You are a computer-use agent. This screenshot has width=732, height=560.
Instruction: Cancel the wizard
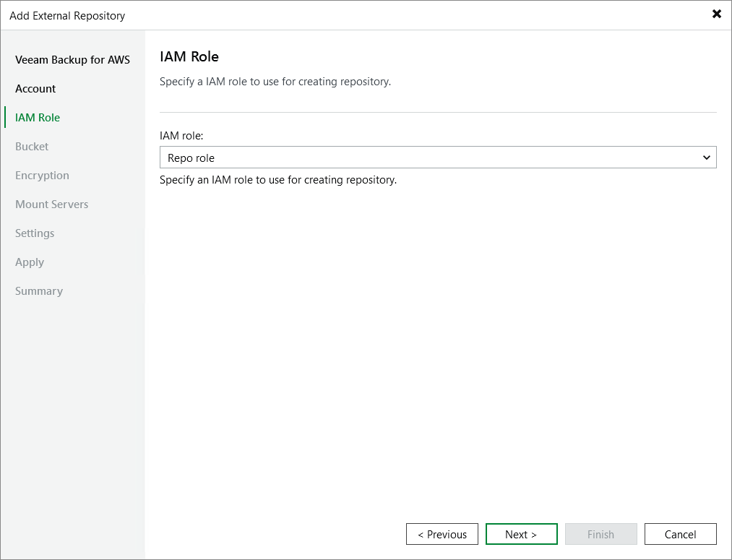pos(680,534)
